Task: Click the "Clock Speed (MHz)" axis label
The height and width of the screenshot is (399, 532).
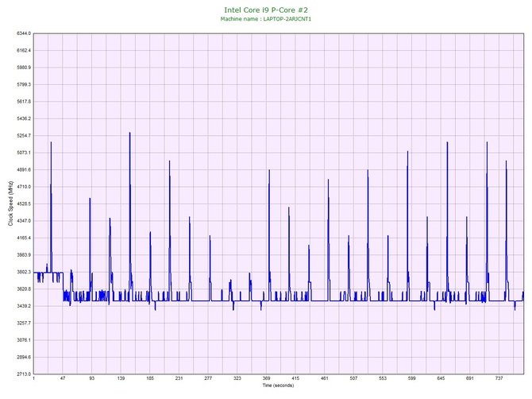Action: [x=10, y=203]
